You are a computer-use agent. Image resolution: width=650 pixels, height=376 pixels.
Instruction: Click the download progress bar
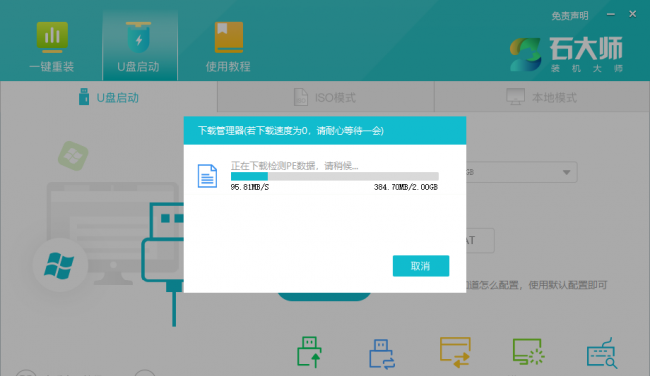[x=335, y=176]
